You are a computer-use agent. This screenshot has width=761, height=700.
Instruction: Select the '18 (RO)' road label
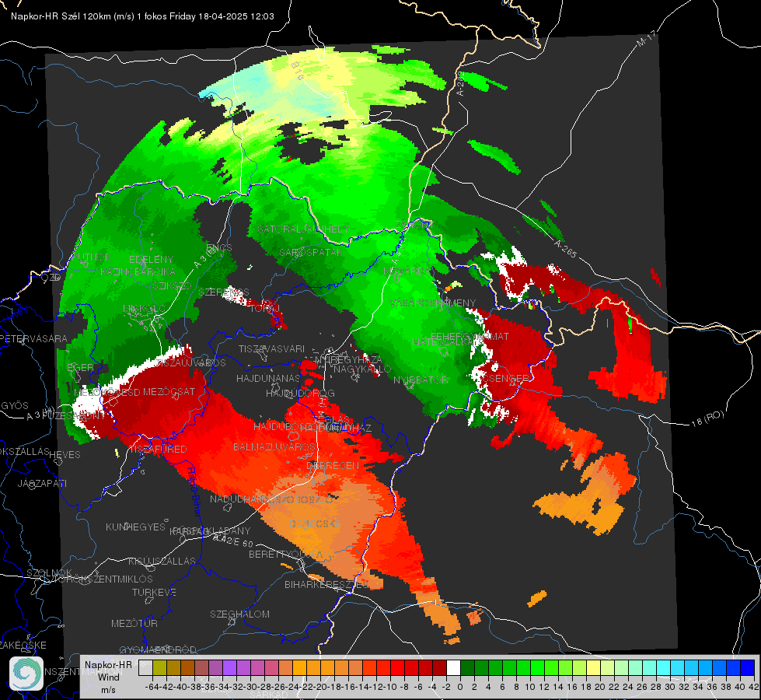(x=707, y=418)
